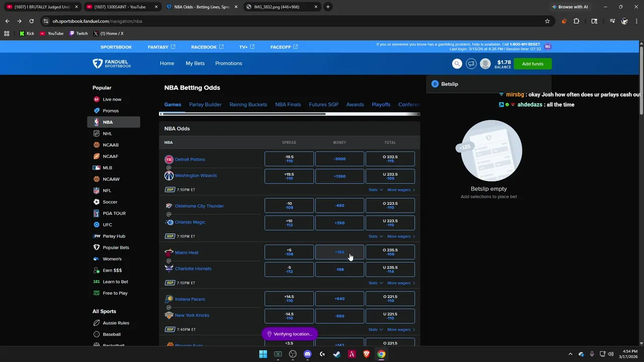The width and height of the screenshot is (644, 362).
Task: Expand Stats for Thunder at Magic game
Action: pyautogui.click(x=375, y=236)
